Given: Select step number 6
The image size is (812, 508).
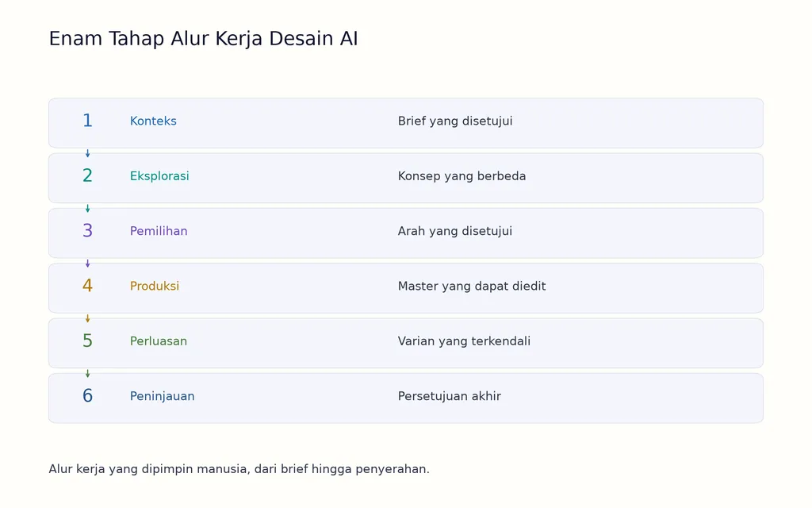Looking at the screenshot, I should [87, 396].
